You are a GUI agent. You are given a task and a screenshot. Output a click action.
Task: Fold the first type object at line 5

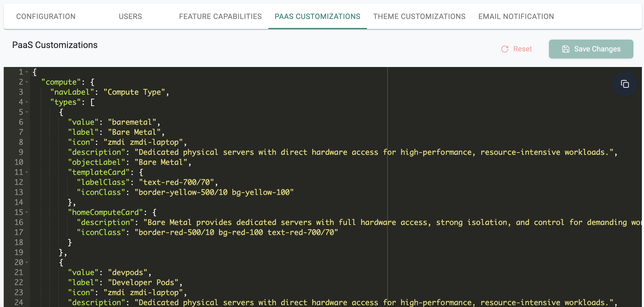[27, 112]
